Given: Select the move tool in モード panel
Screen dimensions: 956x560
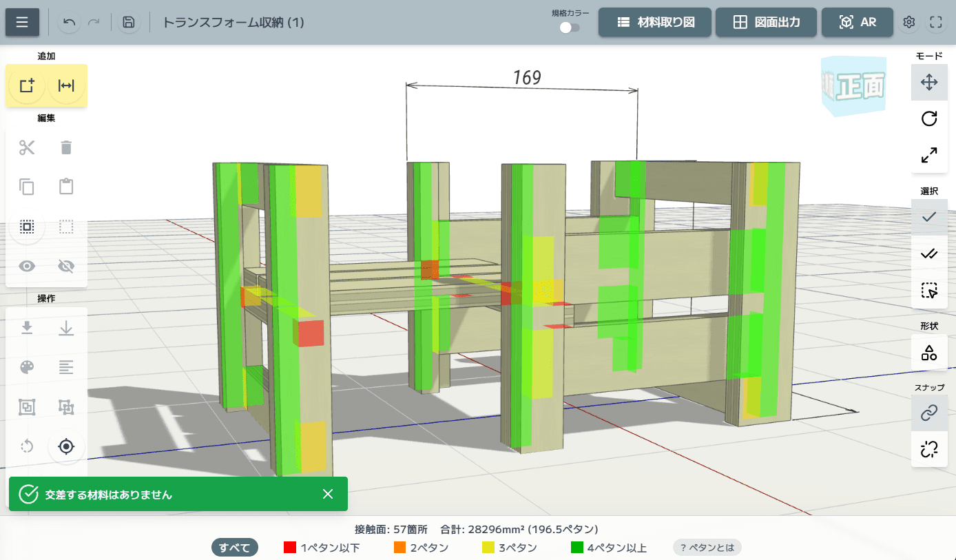Looking at the screenshot, I should point(929,82).
